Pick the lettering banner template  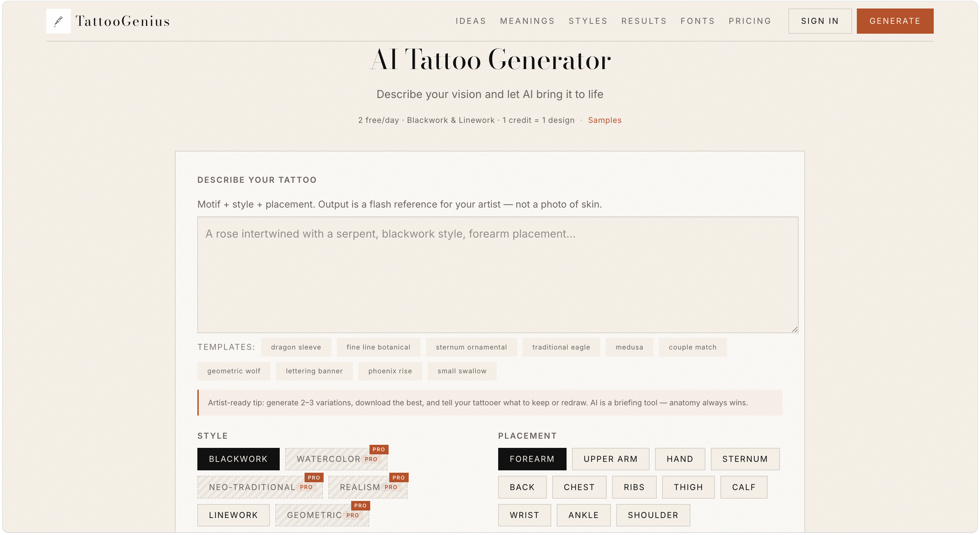pos(314,371)
